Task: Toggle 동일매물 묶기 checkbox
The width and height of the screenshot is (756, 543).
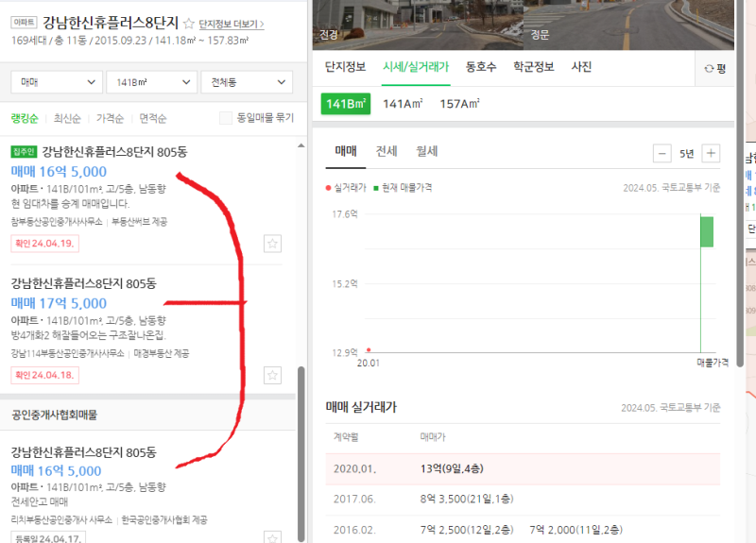Action: coord(226,118)
